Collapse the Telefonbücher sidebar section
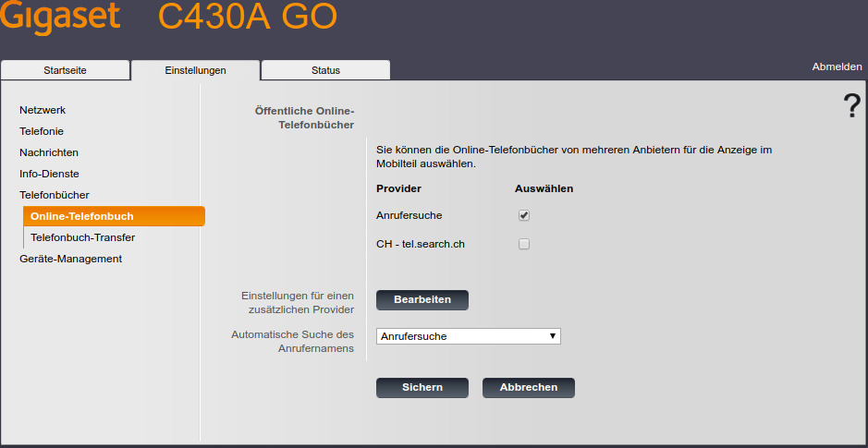 (55, 195)
